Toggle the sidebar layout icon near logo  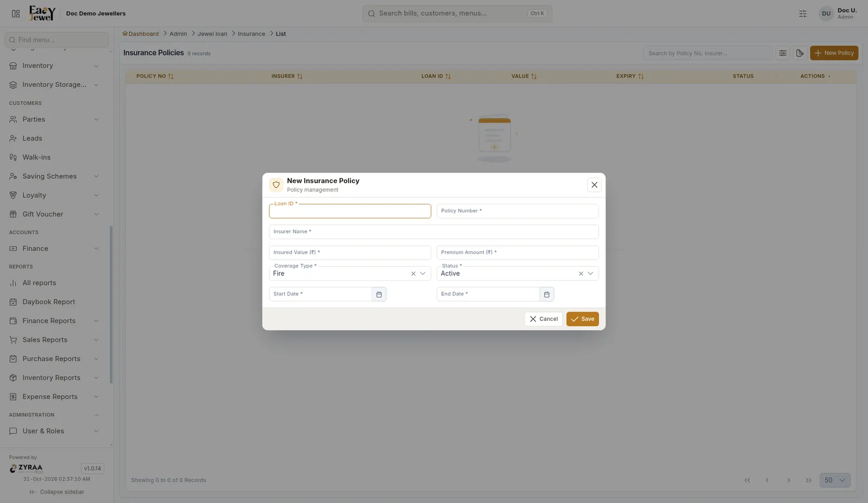[16, 14]
